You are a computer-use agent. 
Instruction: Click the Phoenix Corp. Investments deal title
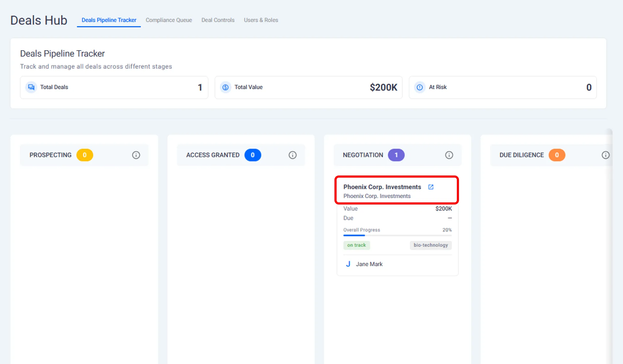pyautogui.click(x=382, y=187)
